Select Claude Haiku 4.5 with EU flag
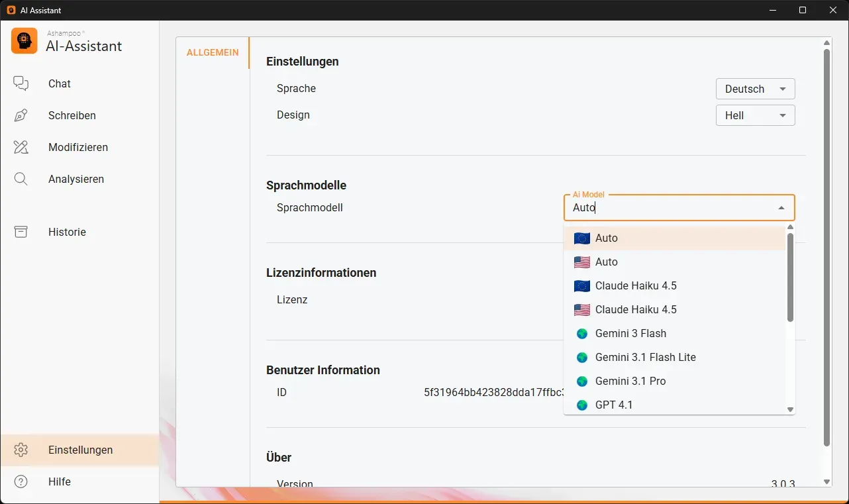The image size is (849, 504). pyautogui.click(x=674, y=286)
